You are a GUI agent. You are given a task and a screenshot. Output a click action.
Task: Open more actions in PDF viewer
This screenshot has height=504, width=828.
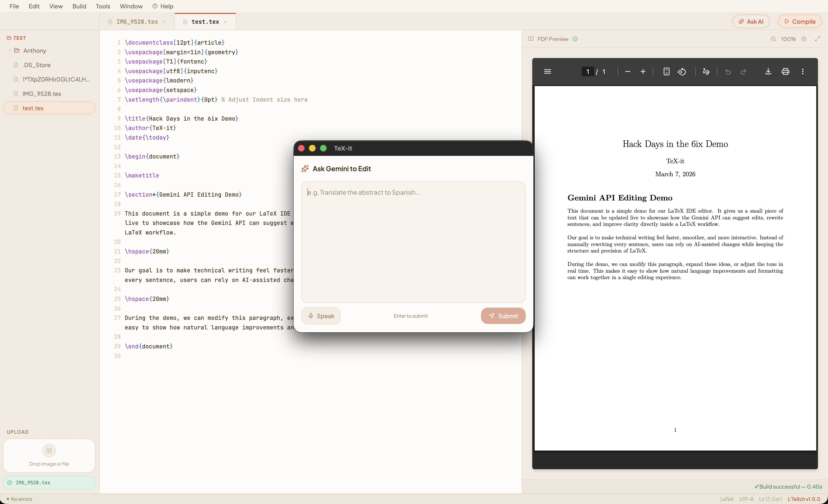coord(803,71)
